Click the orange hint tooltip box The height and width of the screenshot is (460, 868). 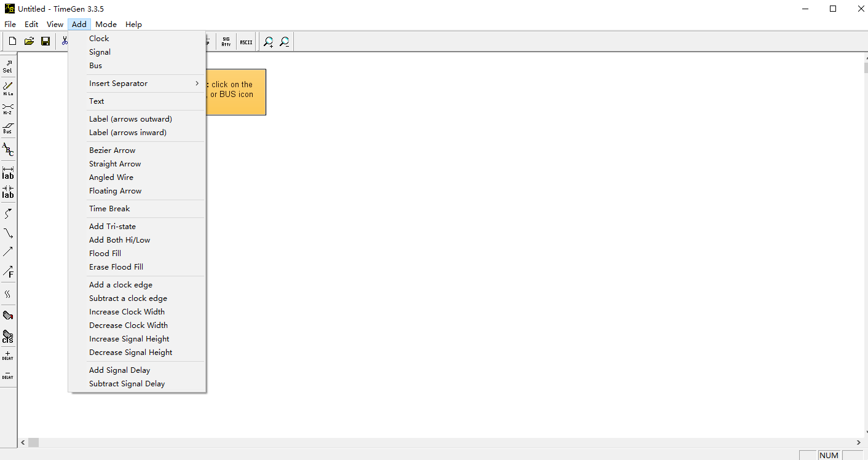click(x=236, y=92)
